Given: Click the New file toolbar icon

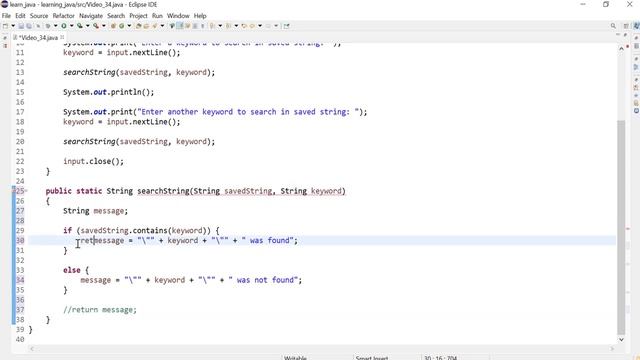Looking at the screenshot, I should 5,26.
